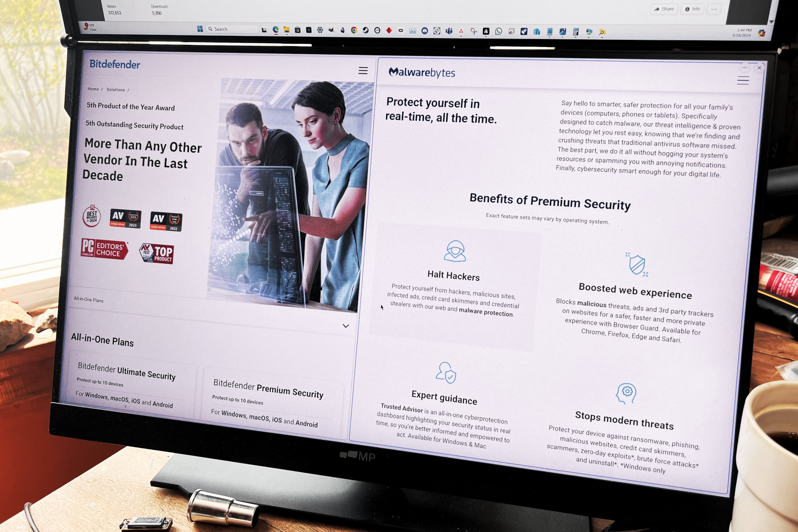Toggle the Malwarebytes overflow menu dots
Viewport: 798px width, 532px height.
[x=744, y=67]
